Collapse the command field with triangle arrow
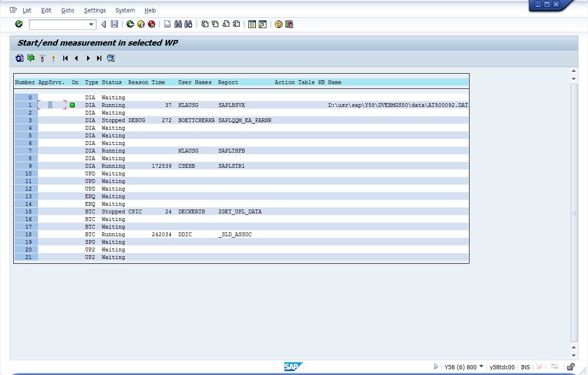 point(103,24)
